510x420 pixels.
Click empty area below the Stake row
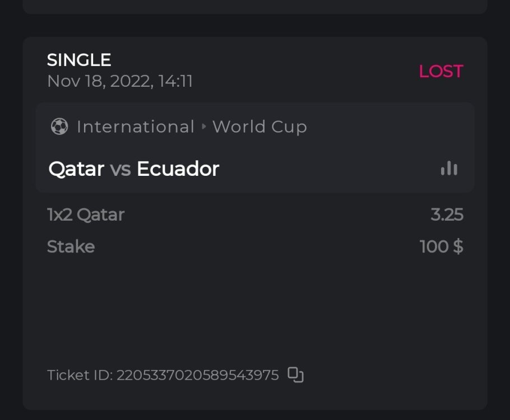coord(255,308)
